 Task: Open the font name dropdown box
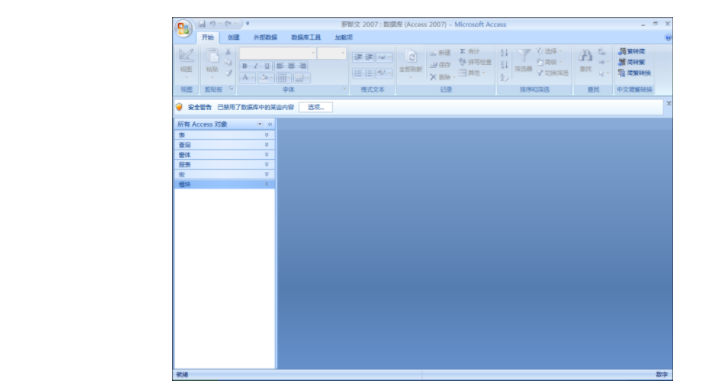point(277,54)
